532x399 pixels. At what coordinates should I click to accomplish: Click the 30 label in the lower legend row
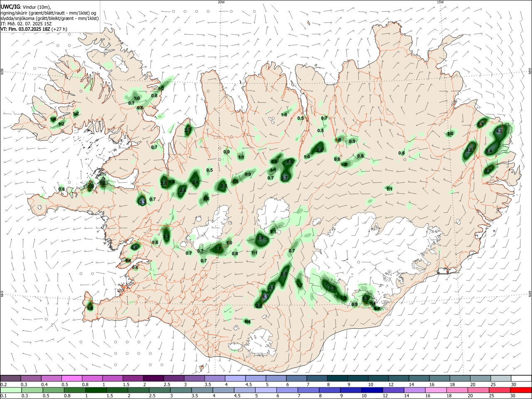(514, 397)
